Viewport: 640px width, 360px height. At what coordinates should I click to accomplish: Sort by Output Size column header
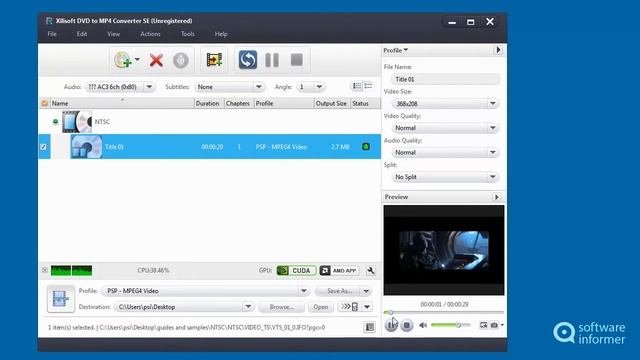[x=332, y=103]
